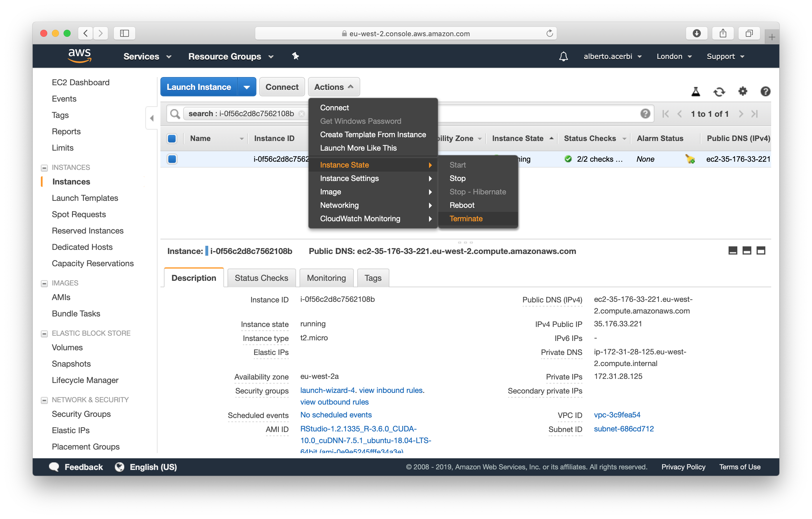Click the lab flask experiments icon
This screenshot has width=812, height=519.
pos(696,91)
